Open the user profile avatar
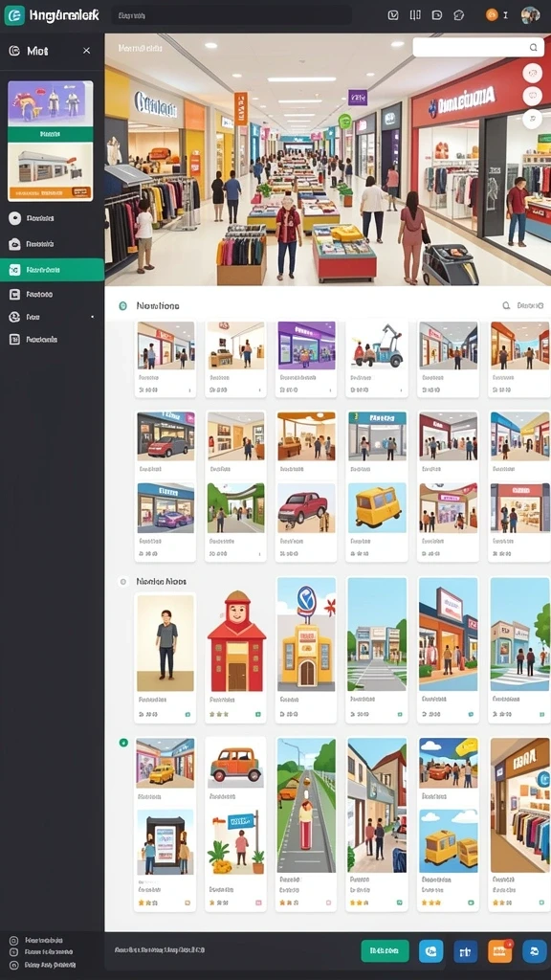Screen dimensions: 551x980 coord(530,15)
